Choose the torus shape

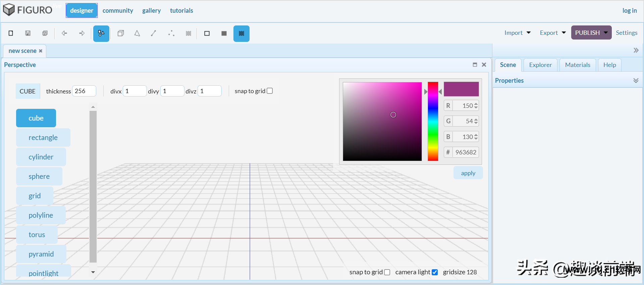pyautogui.click(x=37, y=234)
